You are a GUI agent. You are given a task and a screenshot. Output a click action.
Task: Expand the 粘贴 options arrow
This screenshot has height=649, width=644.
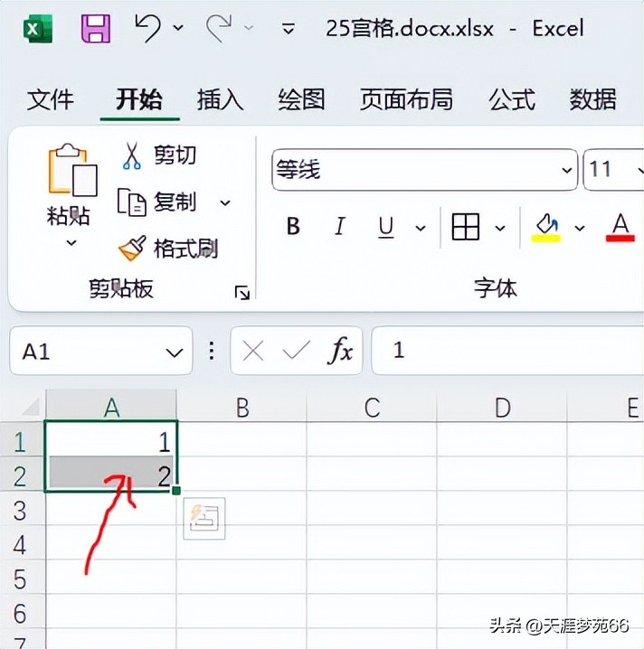click(71, 242)
